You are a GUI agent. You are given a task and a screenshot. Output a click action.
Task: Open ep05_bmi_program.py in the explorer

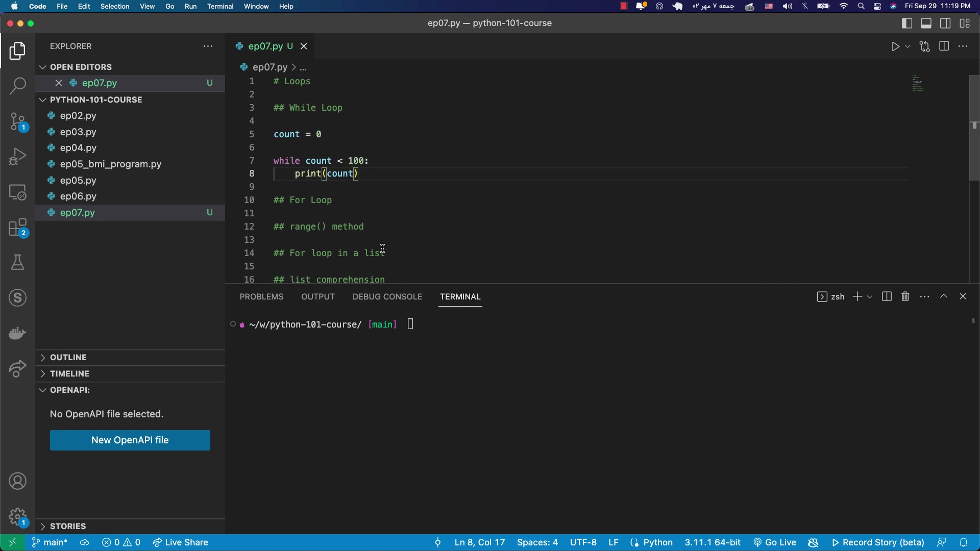[110, 164]
